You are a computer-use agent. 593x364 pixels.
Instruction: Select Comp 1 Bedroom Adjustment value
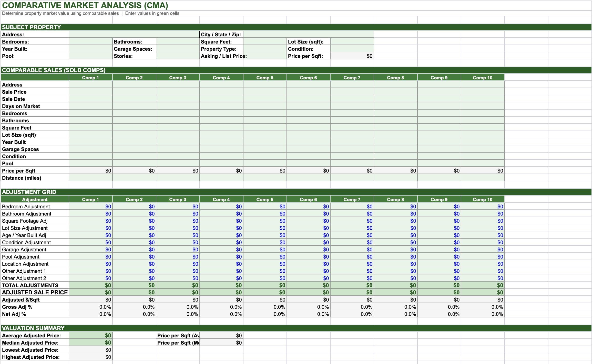(x=91, y=206)
